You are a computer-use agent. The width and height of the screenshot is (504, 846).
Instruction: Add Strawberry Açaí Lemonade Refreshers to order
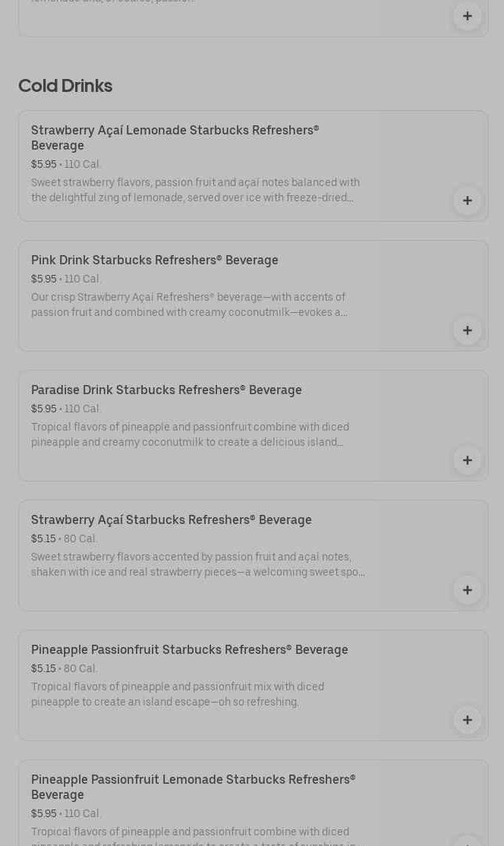(x=467, y=200)
